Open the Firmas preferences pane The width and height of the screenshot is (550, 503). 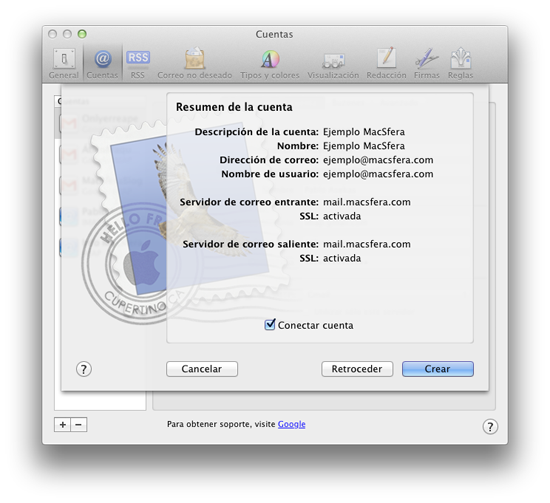[427, 63]
